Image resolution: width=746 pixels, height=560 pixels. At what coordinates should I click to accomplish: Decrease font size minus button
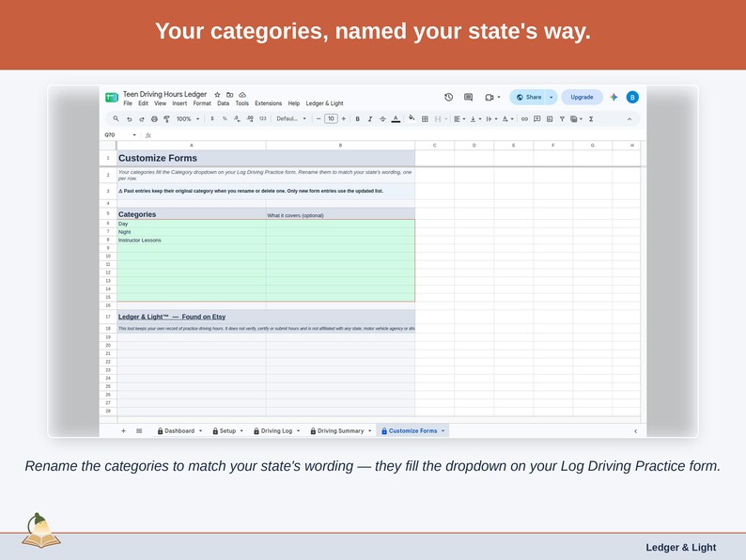[319, 119]
